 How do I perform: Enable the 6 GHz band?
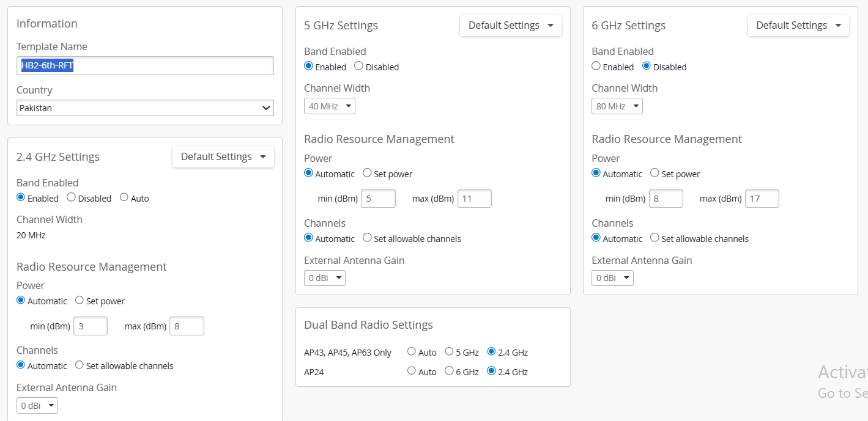(596, 67)
